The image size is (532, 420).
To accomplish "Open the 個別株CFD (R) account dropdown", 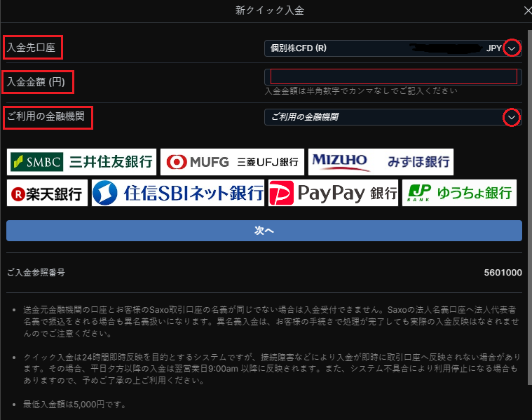I will [x=393, y=48].
